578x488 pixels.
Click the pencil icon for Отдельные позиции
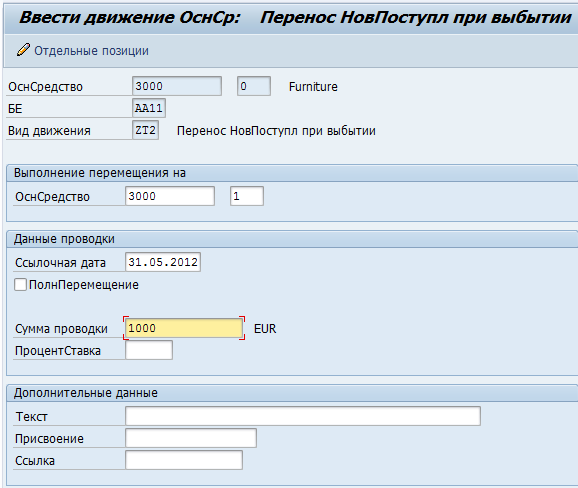pos(23,50)
